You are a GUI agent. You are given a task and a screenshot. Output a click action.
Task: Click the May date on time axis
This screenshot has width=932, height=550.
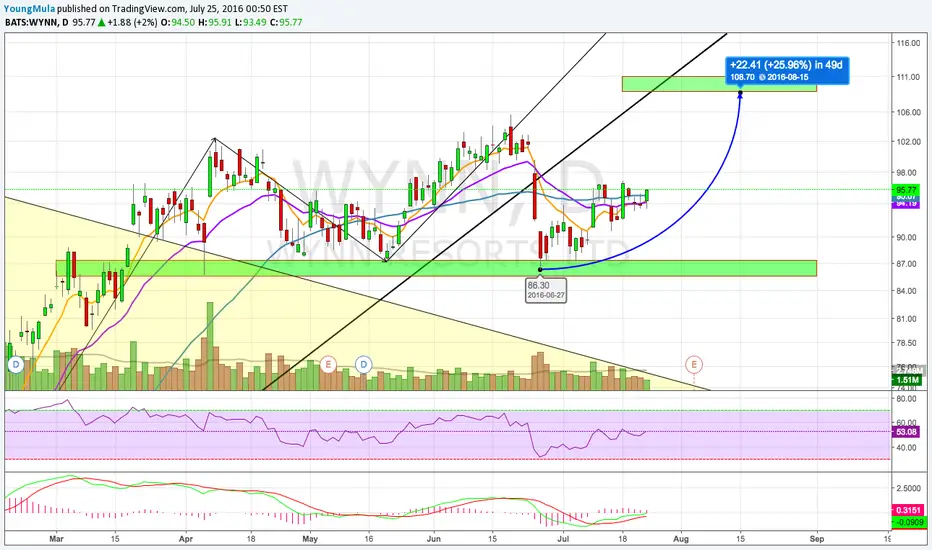(x=310, y=539)
